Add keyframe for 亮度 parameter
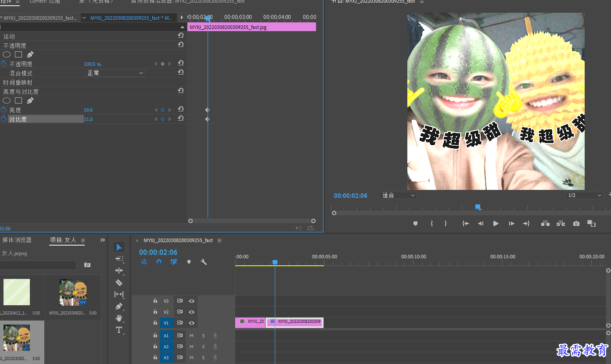Viewport: 611px width, 364px height. [162, 110]
